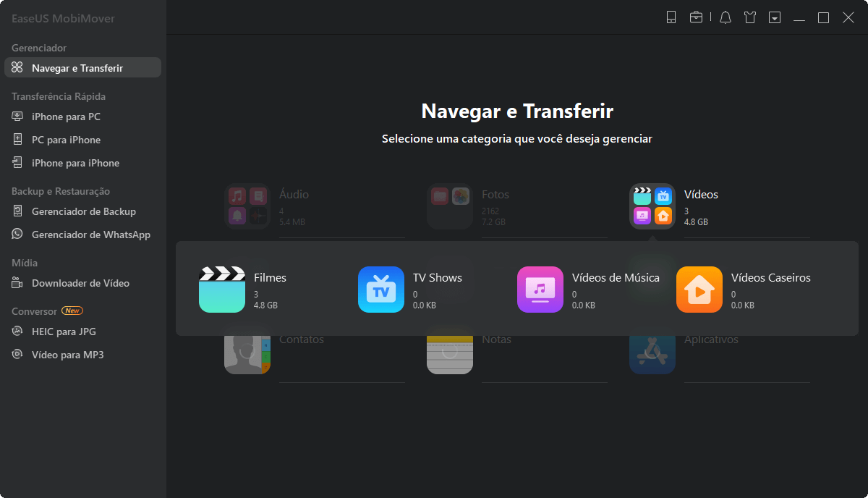This screenshot has width=868, height=498.
Task: Open the toolbox briefcase icon
Action: coord(696,17)
